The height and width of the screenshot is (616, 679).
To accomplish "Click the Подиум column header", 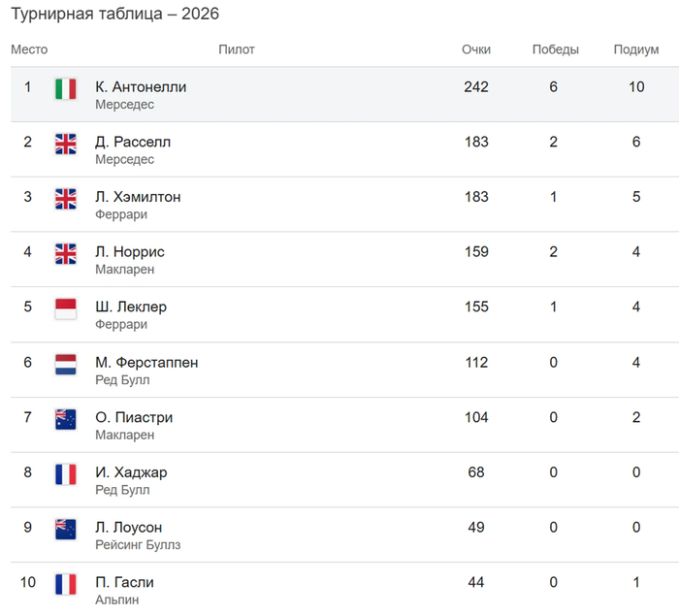I will 636,49.
